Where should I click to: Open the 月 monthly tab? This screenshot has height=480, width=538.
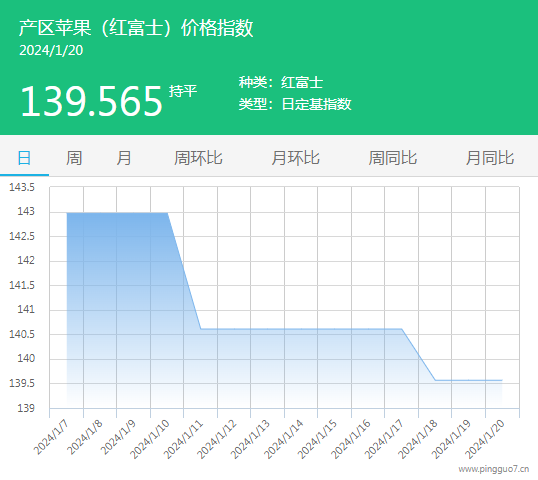[124, 158]
